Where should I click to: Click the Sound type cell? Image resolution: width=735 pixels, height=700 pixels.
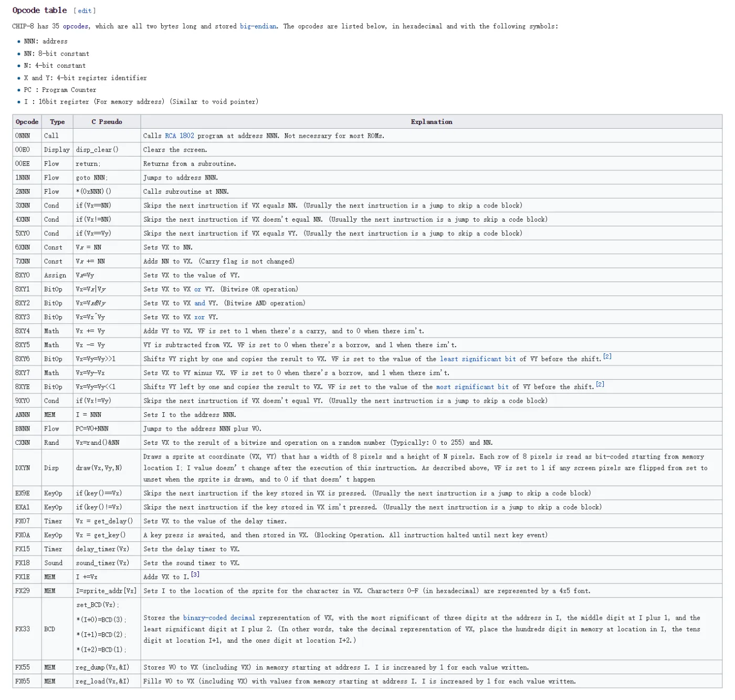point(57,563)
